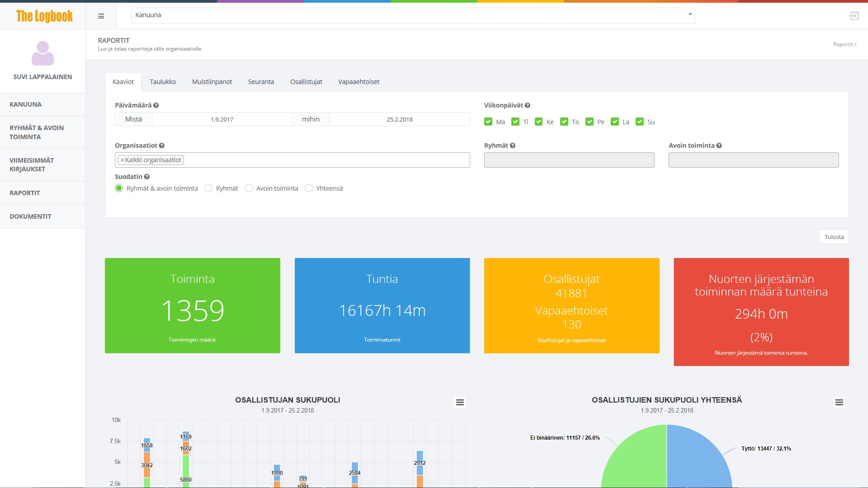
Task: Uncheck the La weekday checkbox
Action: point(615,122)
